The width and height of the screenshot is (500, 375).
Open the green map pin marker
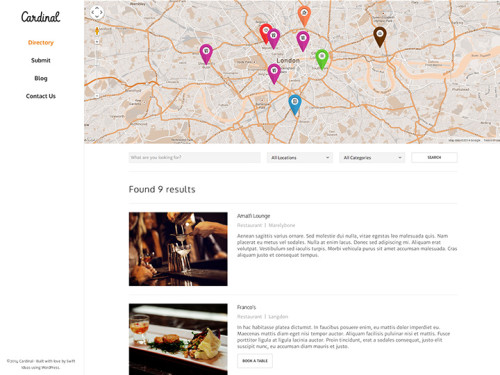322,59
